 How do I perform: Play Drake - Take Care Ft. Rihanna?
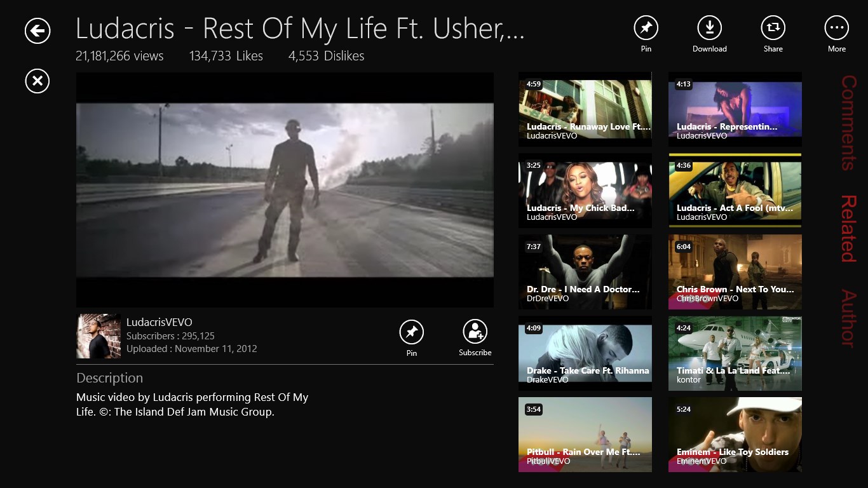coord(585,353)
